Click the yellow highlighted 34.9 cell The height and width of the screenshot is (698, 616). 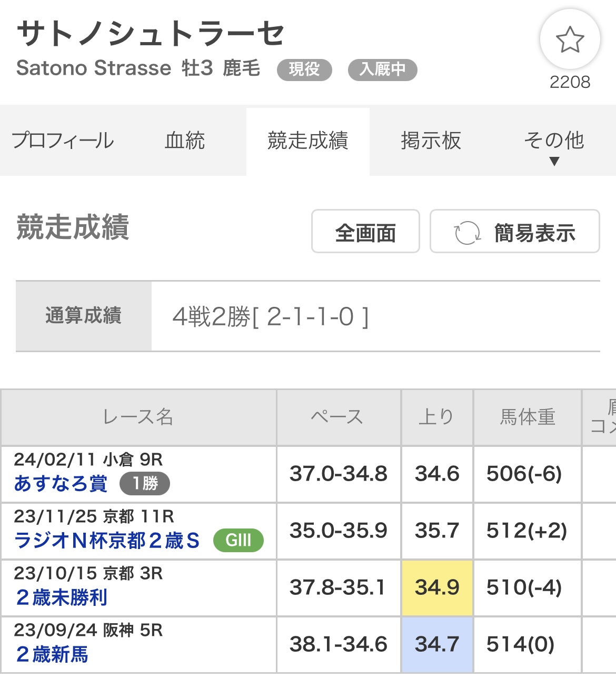tap(437, 587)
